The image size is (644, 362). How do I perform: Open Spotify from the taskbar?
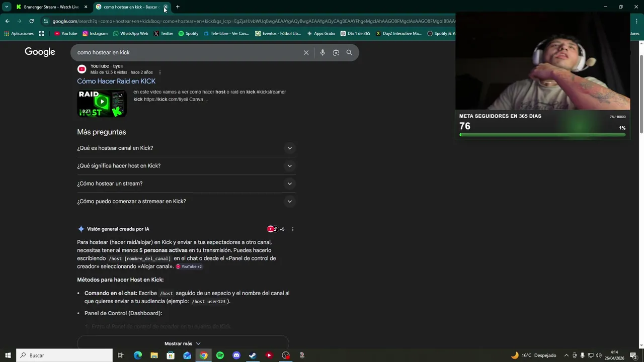(x=220, y=355)
